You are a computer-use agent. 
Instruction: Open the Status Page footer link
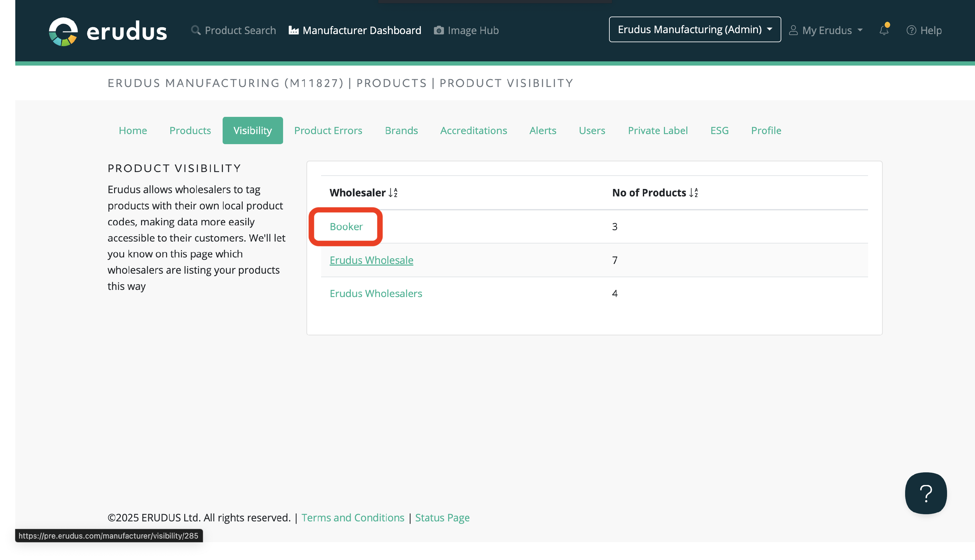442,517
